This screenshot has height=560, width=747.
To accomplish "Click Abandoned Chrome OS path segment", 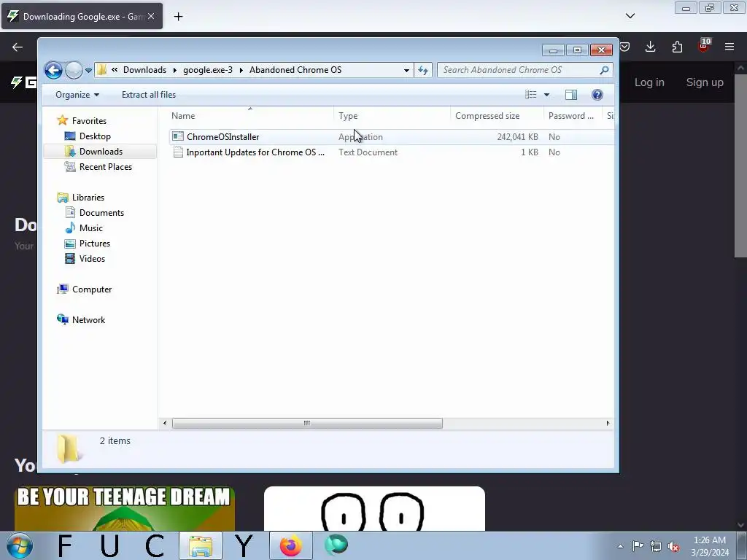I will click(295, 70).
